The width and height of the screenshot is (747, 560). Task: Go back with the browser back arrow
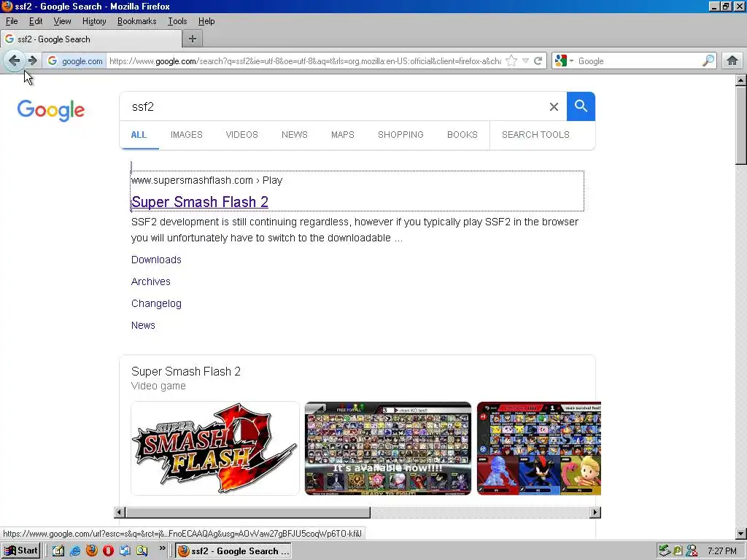15,61
